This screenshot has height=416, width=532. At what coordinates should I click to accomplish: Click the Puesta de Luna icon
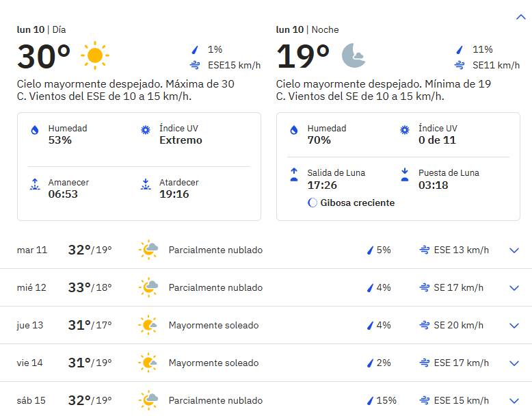click(405, 174)
